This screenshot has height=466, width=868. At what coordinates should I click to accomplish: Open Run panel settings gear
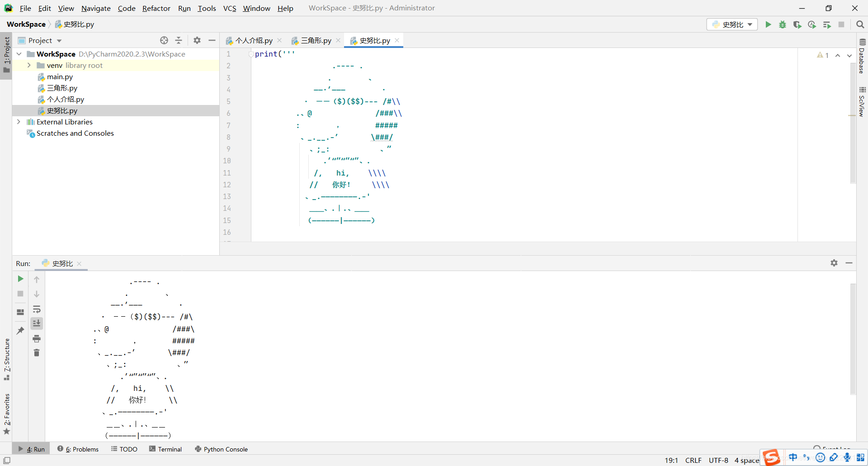[x=834, y=263]
